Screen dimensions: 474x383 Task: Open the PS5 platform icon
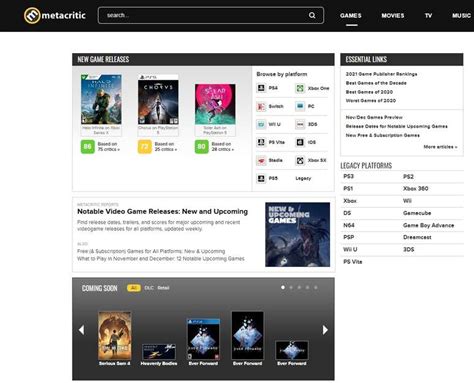[x=261, y=178]
